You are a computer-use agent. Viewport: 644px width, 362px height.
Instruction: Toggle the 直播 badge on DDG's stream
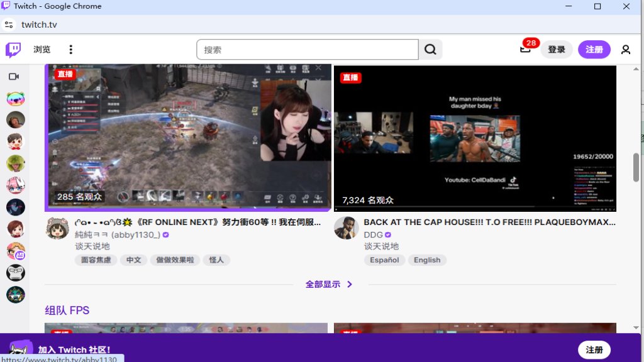350,78
